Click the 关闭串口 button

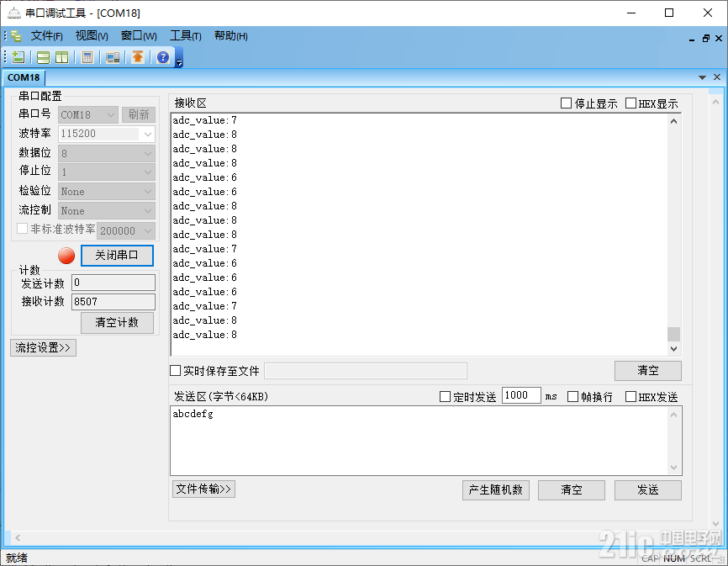[x=117, y=256]
